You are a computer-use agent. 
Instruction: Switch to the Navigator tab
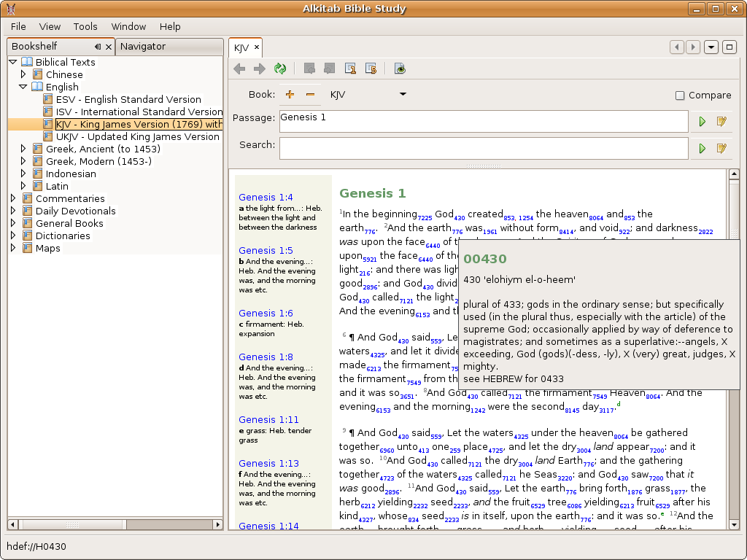[143, 47]
